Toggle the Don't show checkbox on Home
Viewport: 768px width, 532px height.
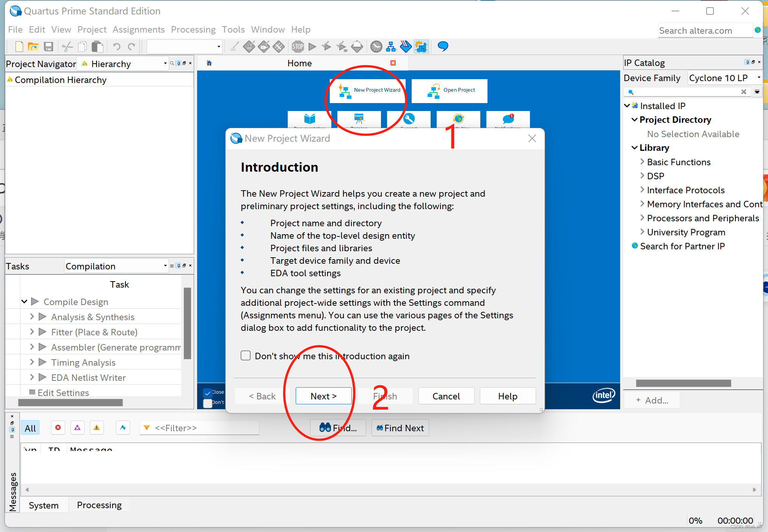pos(207,403)
